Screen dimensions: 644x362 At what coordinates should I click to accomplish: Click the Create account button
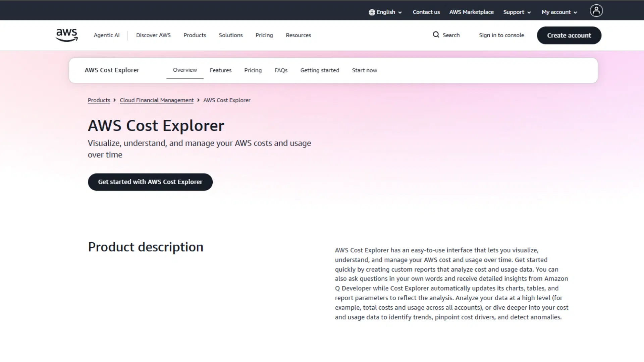(569, 35)
